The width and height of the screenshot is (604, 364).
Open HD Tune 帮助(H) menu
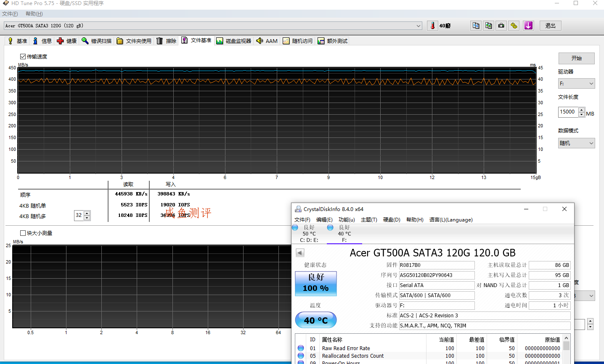point(34,14)
